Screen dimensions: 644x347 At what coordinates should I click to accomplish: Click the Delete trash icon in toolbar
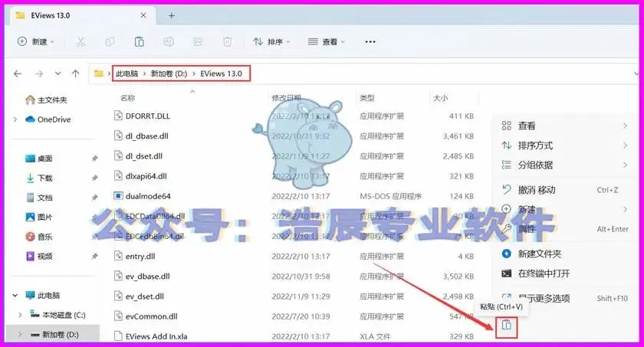[x=227, y=41]
